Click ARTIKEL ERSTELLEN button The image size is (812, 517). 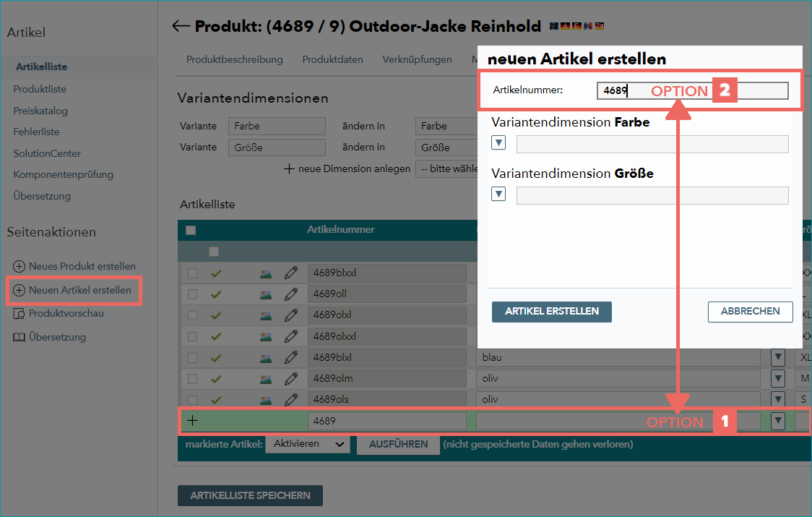[x=551, y=312]
